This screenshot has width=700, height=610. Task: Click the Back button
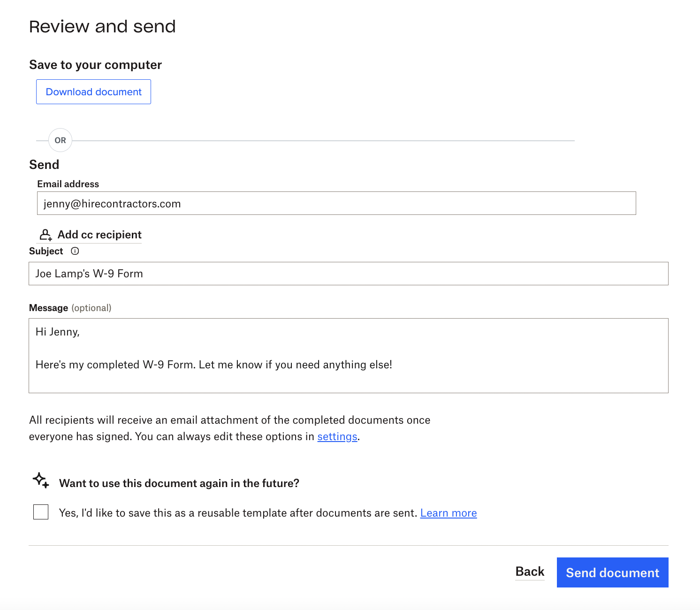pos(530,572)
